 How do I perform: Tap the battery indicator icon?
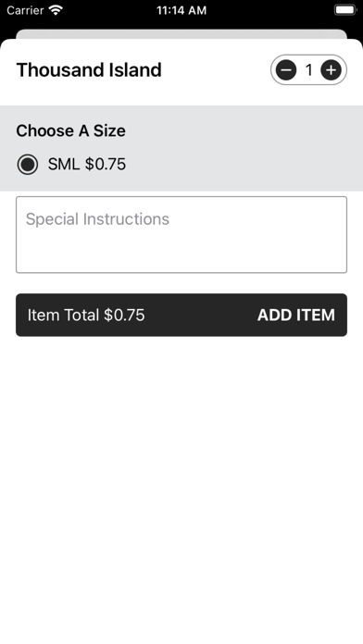pos(344,10)
